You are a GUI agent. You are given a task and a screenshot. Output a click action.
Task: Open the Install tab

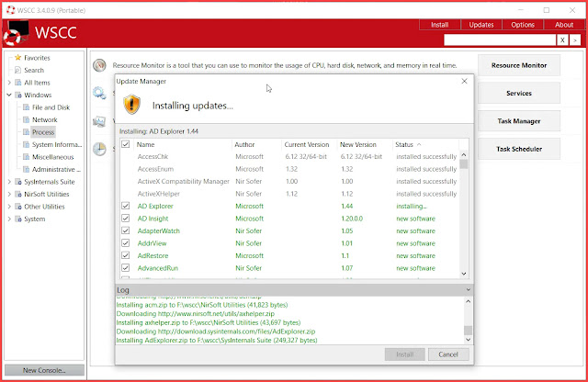439,25
